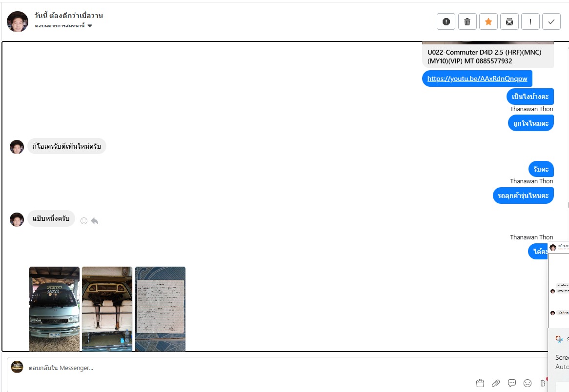Select the เป็นไงบ้างคะ message bubble
This screenshot has height=392, width=569.
click(530, 97)
